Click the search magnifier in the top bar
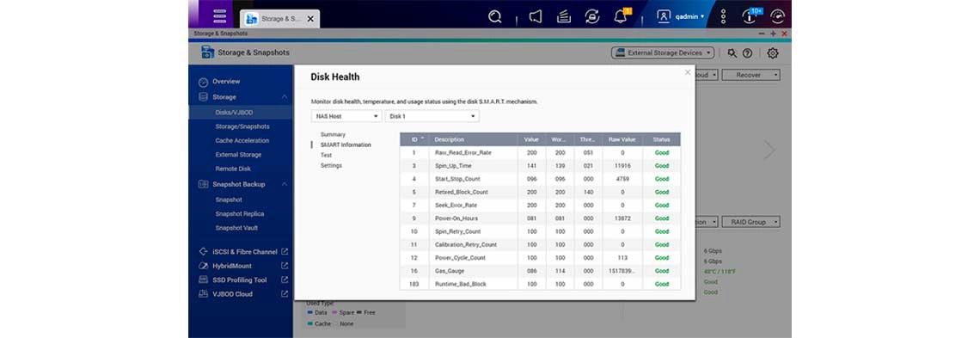This screenshot has height=338, width=980. tap(495, 17)
